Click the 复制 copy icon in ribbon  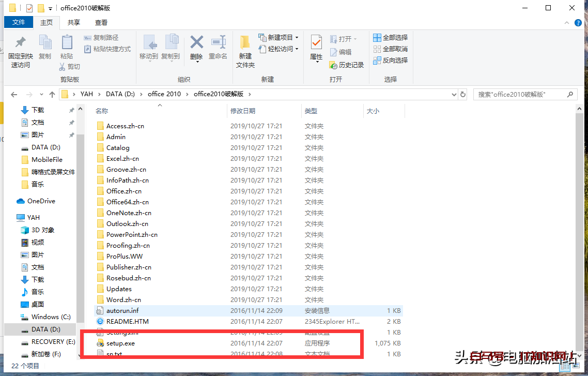tap(45, 42)
